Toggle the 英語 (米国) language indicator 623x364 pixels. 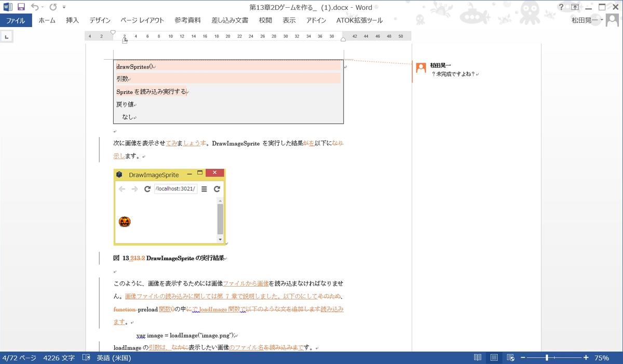[114, 358]
